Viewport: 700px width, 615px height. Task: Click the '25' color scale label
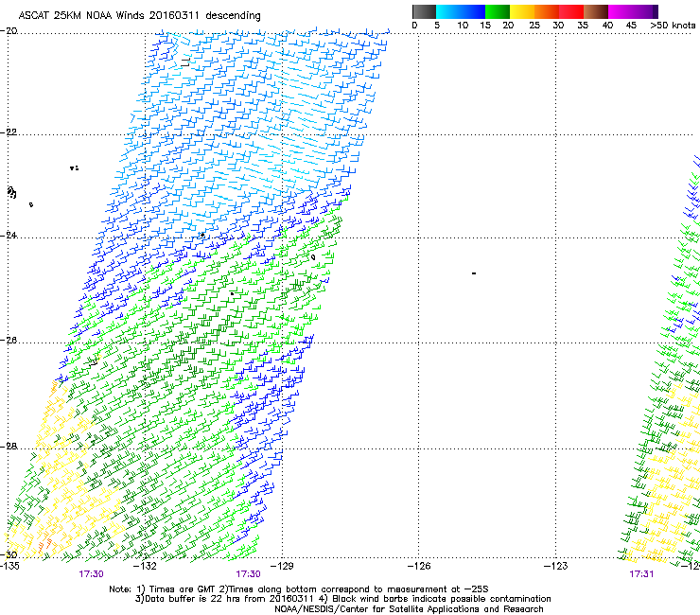pos(534,26)
